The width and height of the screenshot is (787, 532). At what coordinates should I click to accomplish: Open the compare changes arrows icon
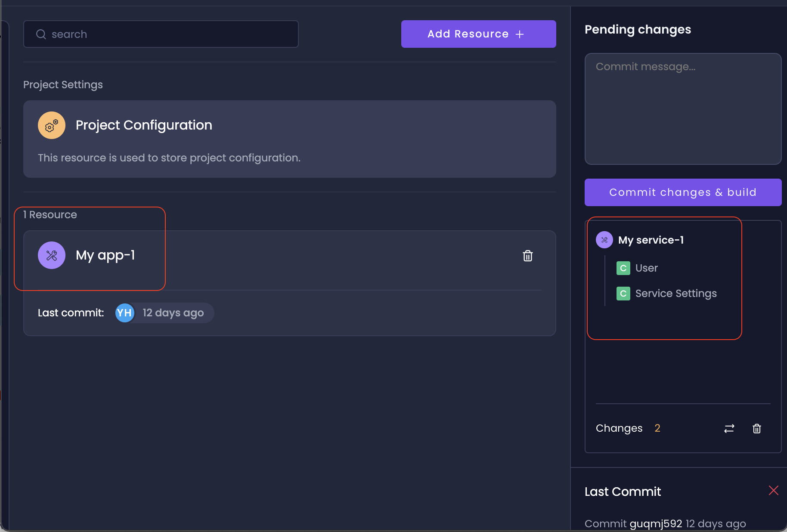coord(729,428)
